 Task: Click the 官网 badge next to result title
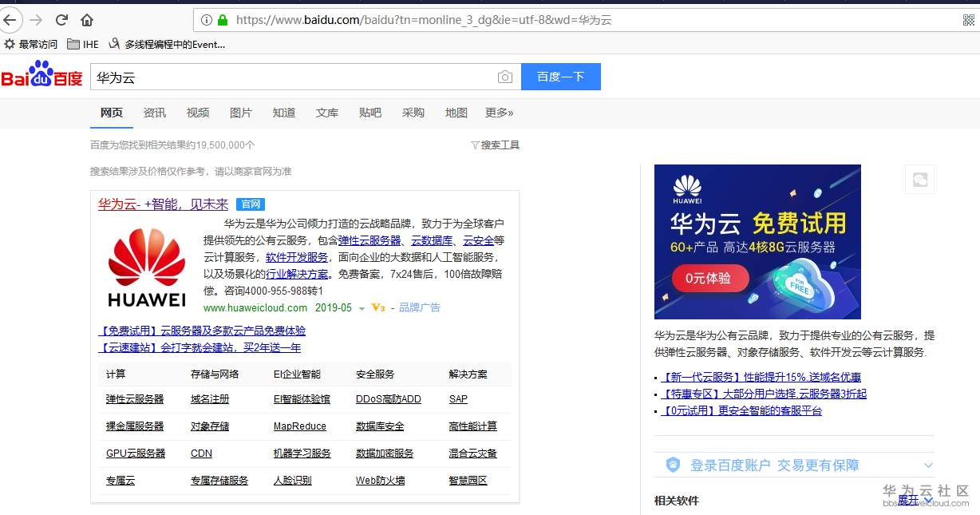[x=250, y=204]
